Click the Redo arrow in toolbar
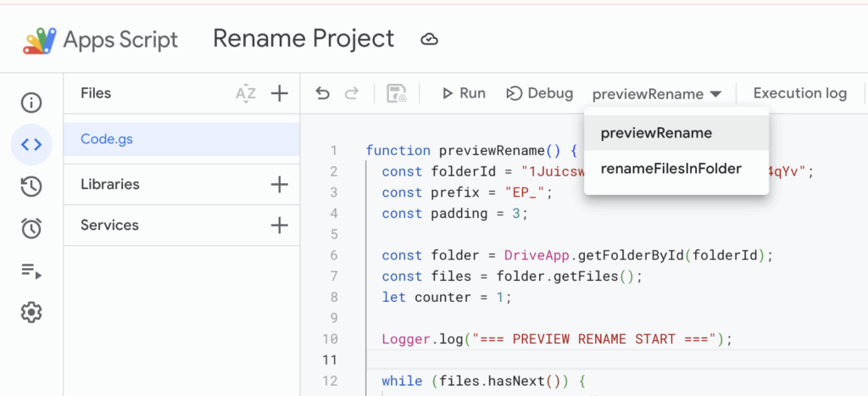Screen dimensions: 868x396 tap(351, 93)
